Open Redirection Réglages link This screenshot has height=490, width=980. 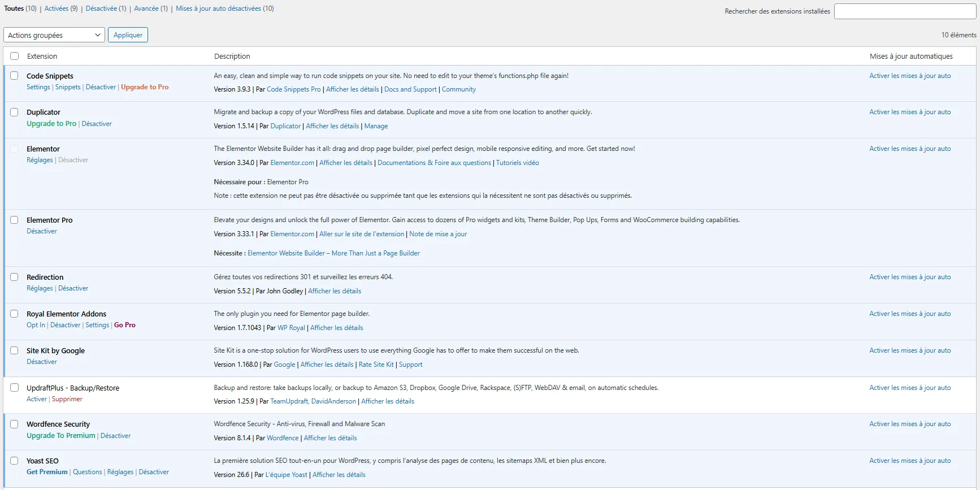[x=40, y=288]
